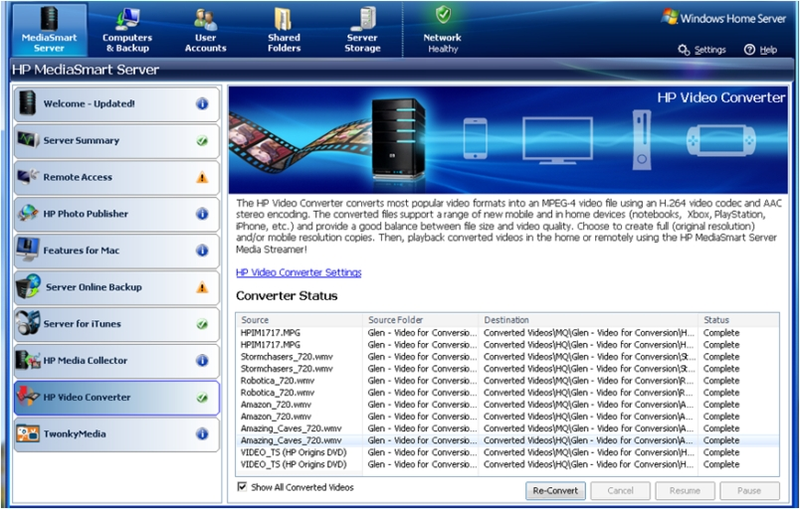Sort by the Source column header
Screen dimensions: 800x509
click(299, 320)
